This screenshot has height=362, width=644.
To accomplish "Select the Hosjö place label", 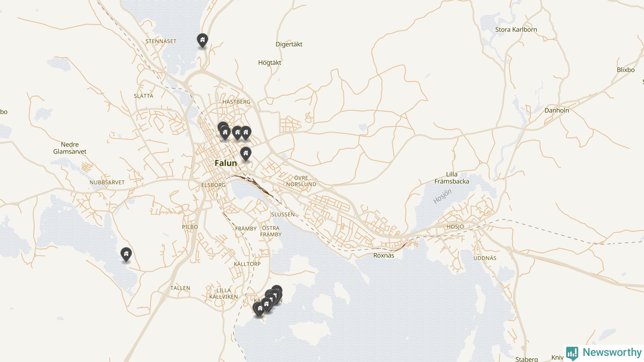I will pos(455,227).
